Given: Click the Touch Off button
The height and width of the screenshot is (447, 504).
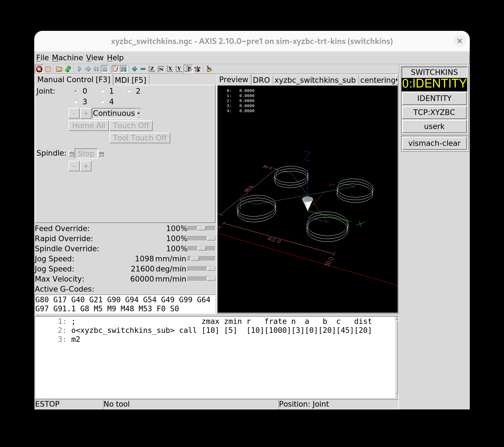Looking at the screenshot, I should pyautogui.click(x=131, y=126).
